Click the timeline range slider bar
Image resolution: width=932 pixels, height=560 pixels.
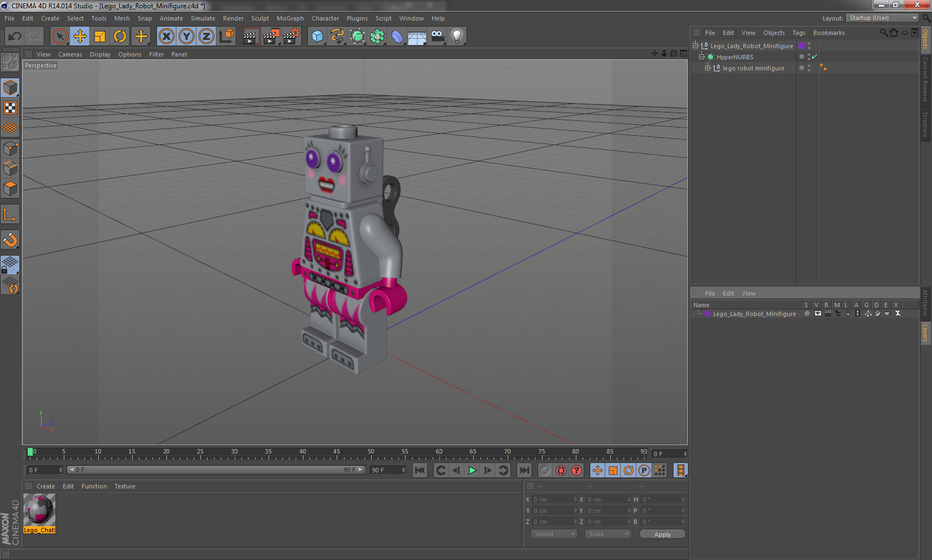[x=216, y=470]
